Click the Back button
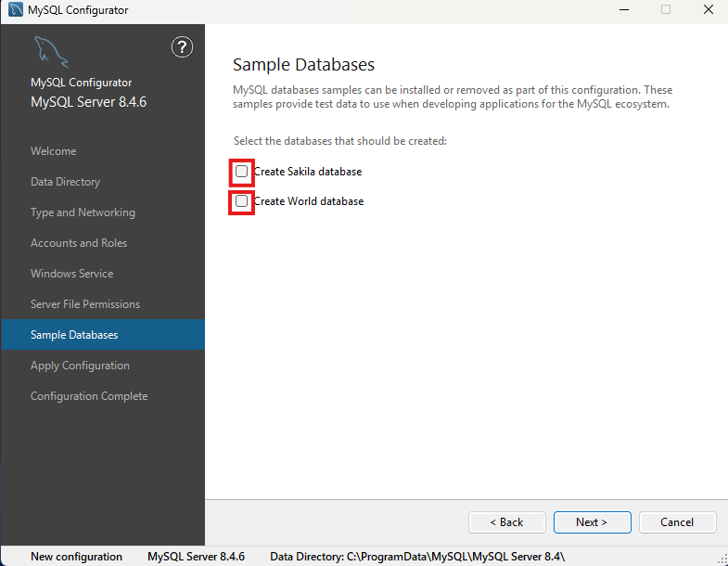The width and height of the screenshot is (728, 566). [507, 522]
